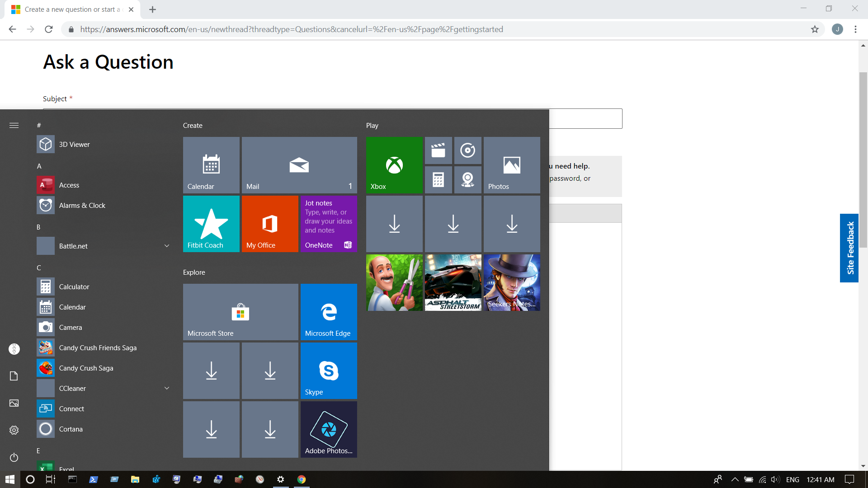Open the Mail tile
This screenshot has height=488, width=868.
pos(299,165)
